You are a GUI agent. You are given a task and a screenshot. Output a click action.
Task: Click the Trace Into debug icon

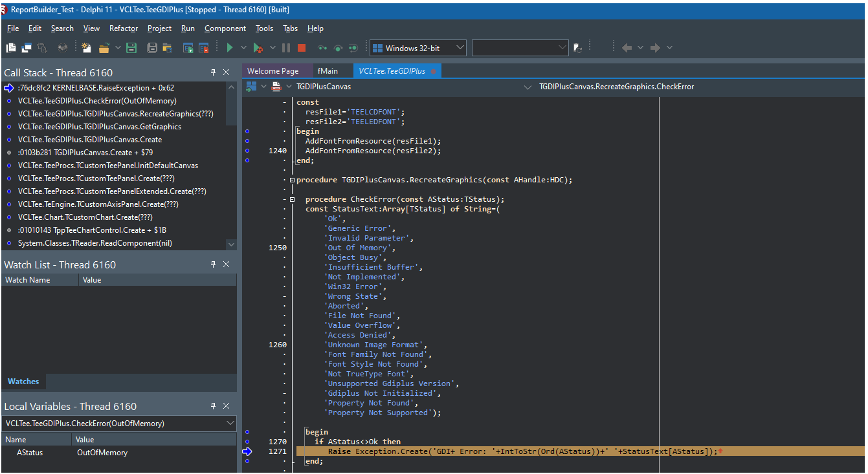322,48
